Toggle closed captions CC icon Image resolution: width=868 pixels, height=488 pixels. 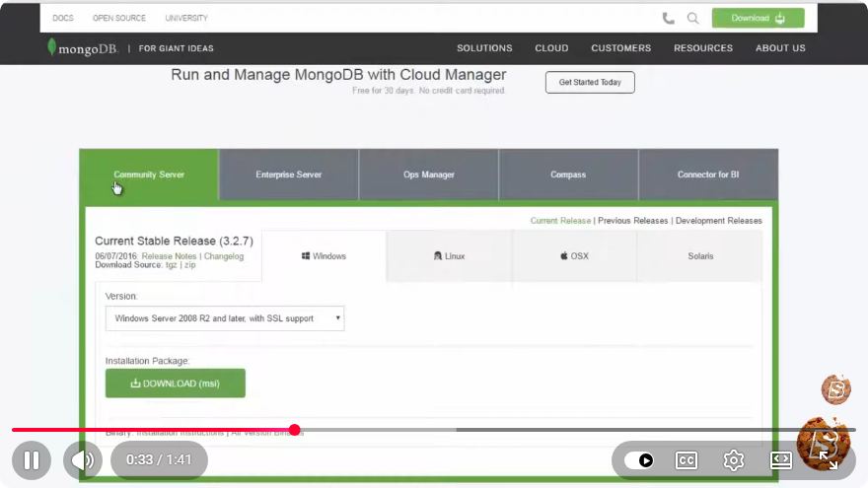[x=687, y=460]
